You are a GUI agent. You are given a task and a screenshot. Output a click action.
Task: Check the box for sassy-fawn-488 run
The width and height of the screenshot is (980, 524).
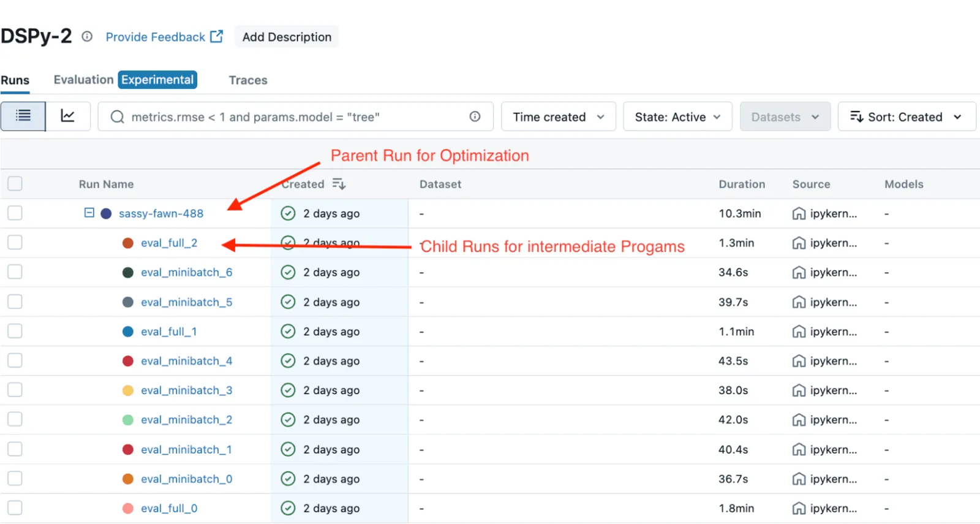[x=15, y=213]
